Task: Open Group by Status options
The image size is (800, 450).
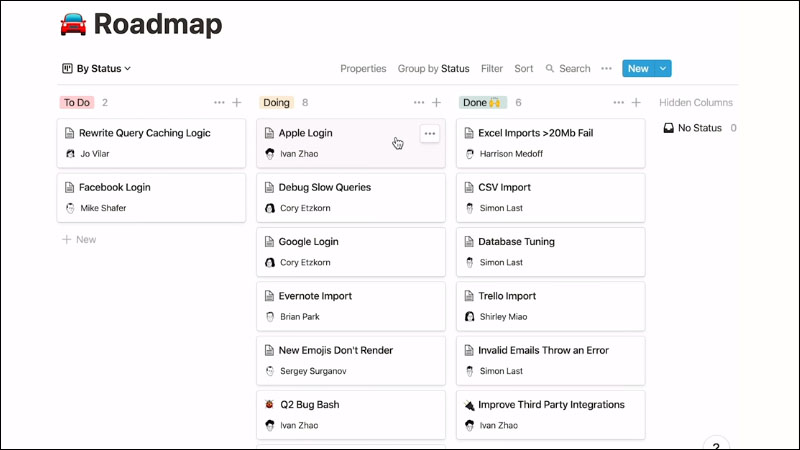Action: pos(433,69)
